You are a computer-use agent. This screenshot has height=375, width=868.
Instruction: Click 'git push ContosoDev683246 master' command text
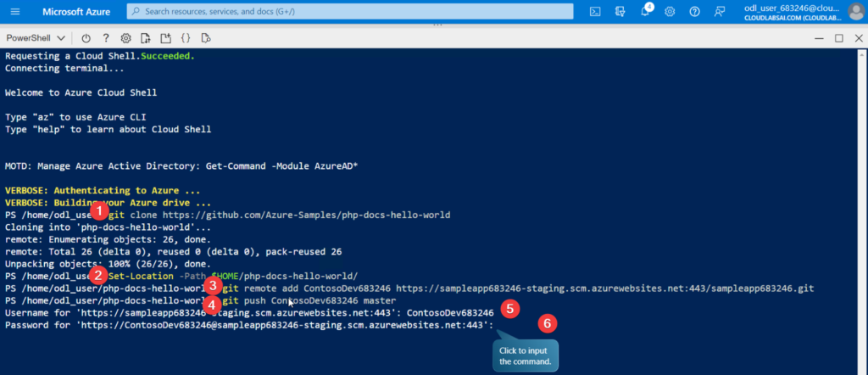309,301
